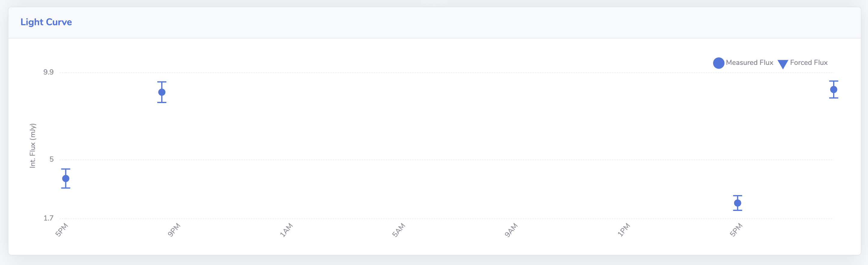Click the 5 y-axis tick label
The height and width of the screenshot is (265, 868).
51,159
